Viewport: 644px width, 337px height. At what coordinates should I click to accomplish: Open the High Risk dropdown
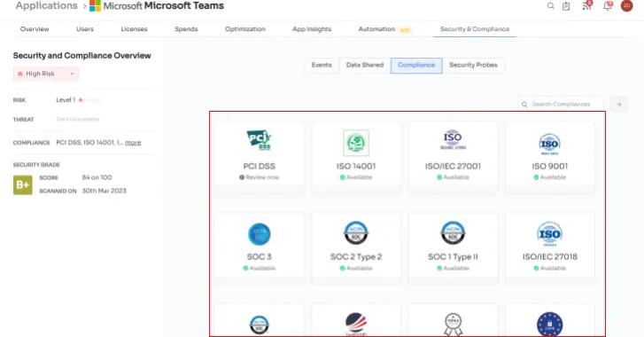(45, 74)
